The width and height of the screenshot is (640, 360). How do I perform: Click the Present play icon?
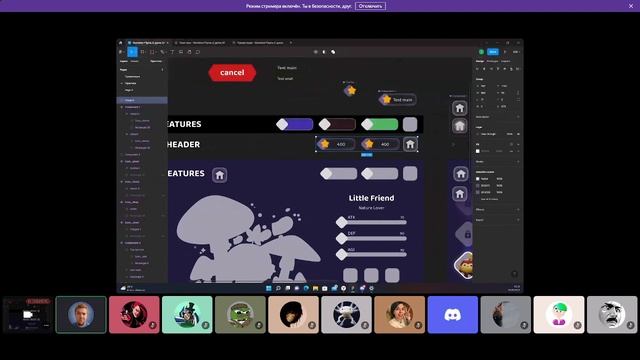tap(505, 52)
